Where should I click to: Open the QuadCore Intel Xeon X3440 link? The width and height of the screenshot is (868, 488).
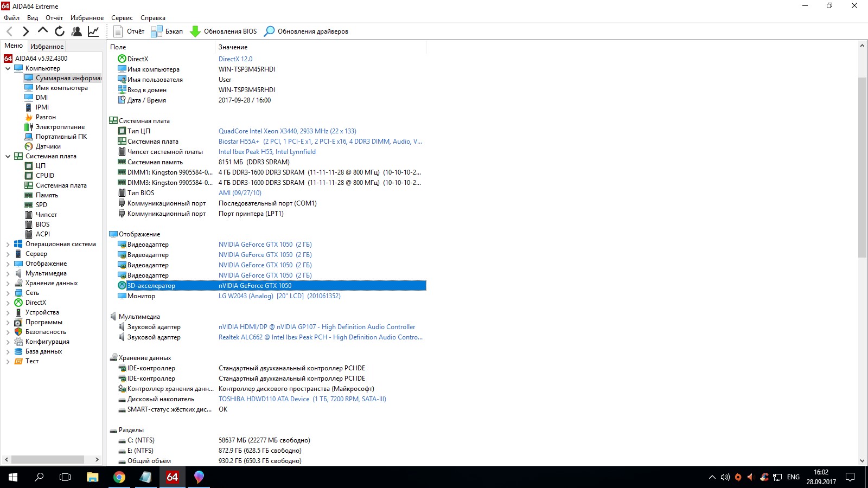[288, 131]
